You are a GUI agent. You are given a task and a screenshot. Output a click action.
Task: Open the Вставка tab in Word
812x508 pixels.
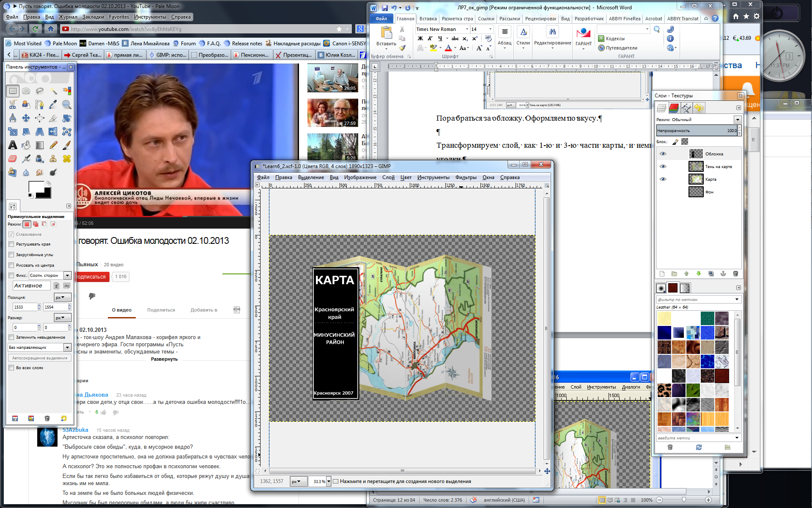coord(428,19)
